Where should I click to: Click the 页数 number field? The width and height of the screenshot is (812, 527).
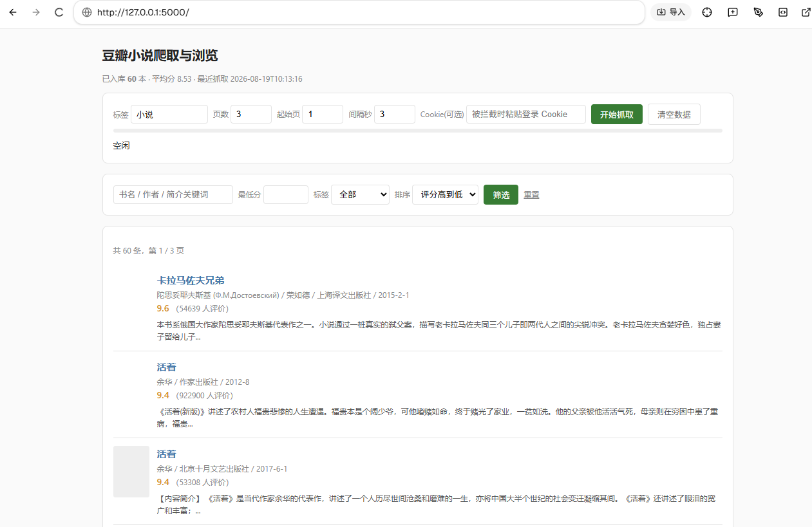[x=251, y=115]
